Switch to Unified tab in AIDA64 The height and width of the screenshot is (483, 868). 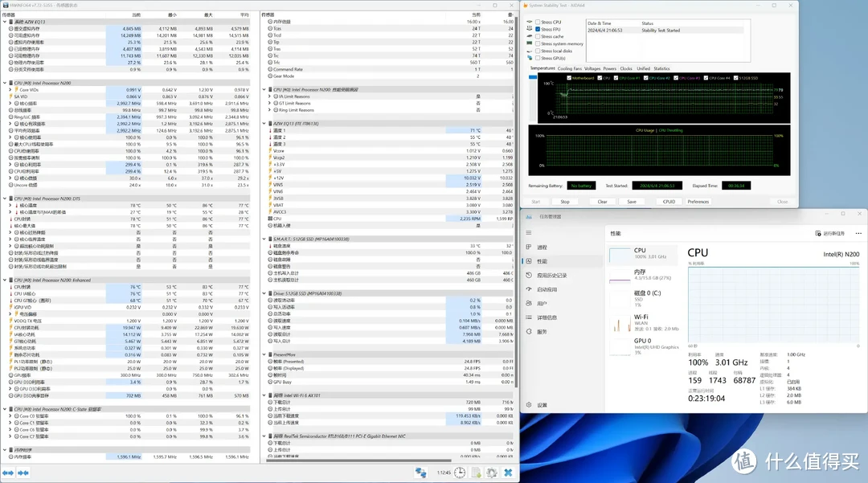tap(643, 68)
